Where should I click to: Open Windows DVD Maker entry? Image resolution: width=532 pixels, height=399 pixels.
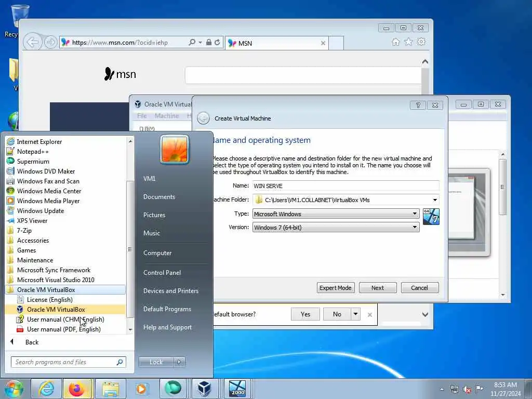[46, 171]
